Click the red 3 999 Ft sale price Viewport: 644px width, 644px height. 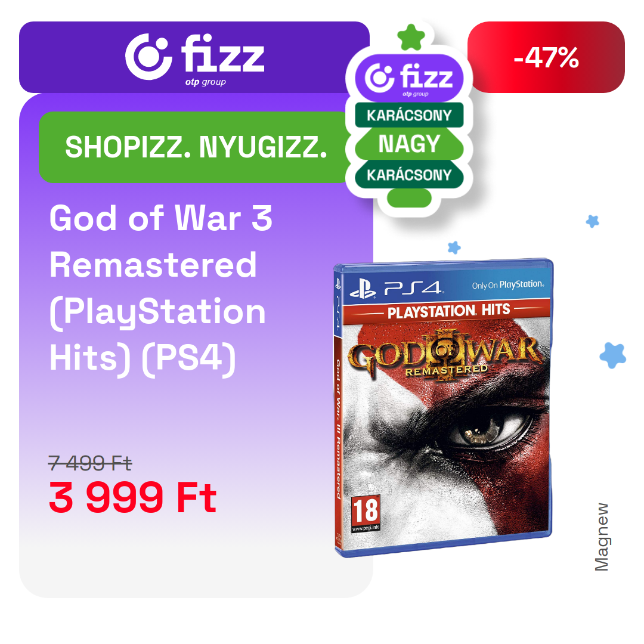click(132, 498)
